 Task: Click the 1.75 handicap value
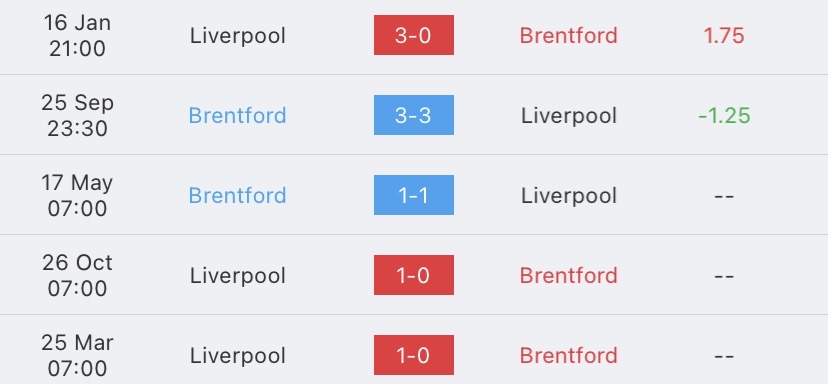tap(723, 35)
